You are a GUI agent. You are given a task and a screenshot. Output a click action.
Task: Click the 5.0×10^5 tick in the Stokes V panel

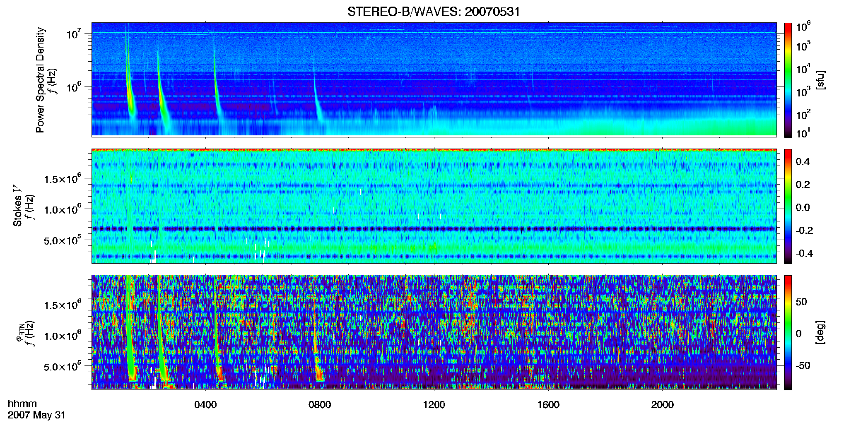tap(63, 240)
